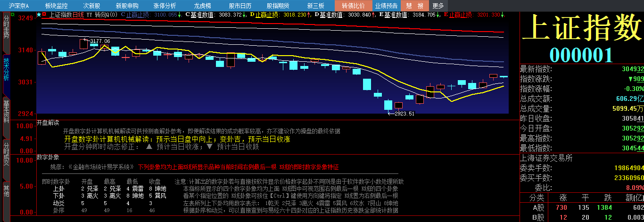Select the 新股申购 tab

pos(127,6)
